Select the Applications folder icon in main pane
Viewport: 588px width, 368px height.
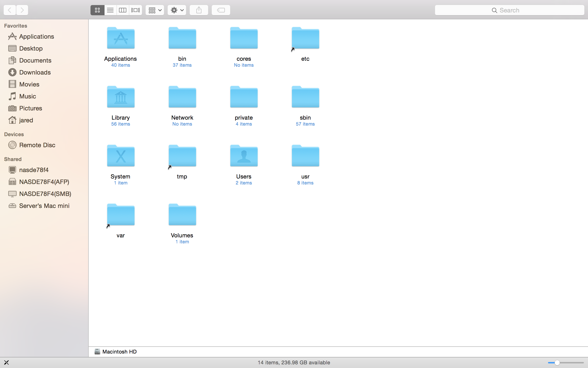[121, 38]
